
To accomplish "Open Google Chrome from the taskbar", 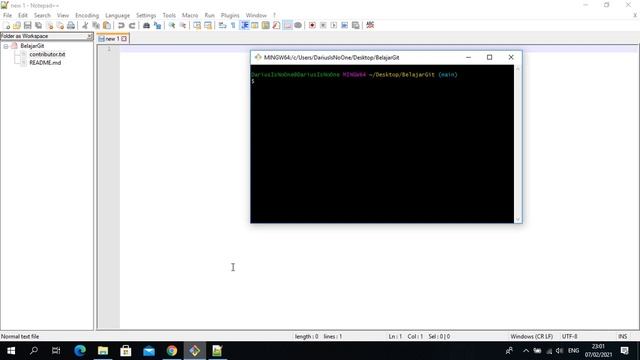I will click(172, 351).
